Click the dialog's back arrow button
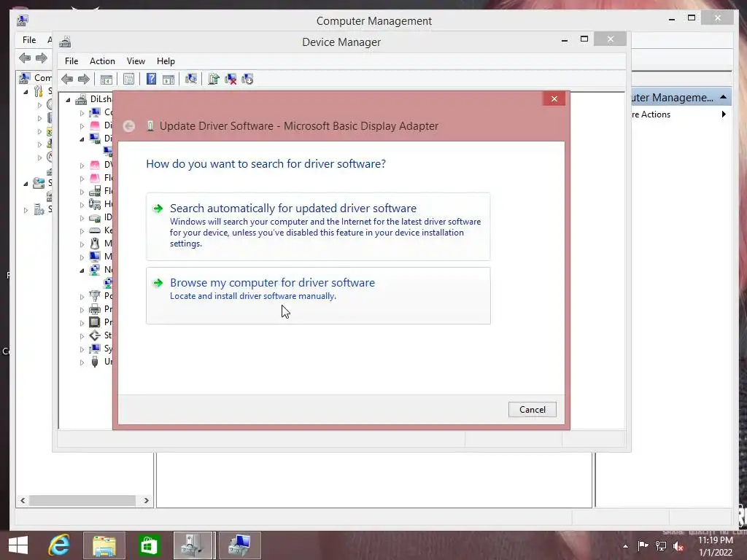The height and width of the screenshot is (560, 747). (x=128, y=126)
